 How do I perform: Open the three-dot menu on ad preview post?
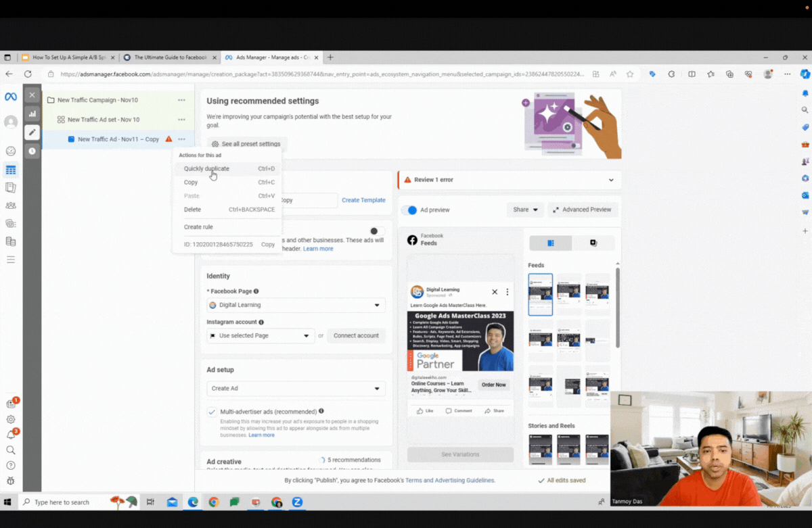507,292
